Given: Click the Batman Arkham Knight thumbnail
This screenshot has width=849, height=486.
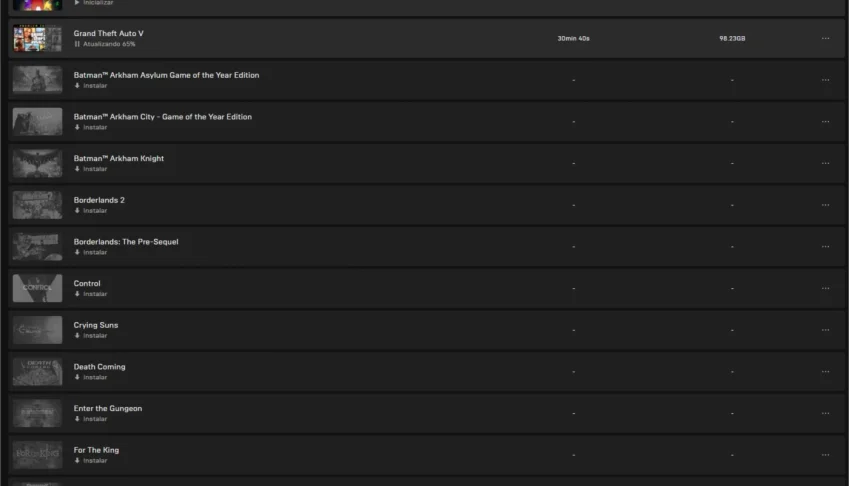Looking at the screenshot, I should point(37,163).
